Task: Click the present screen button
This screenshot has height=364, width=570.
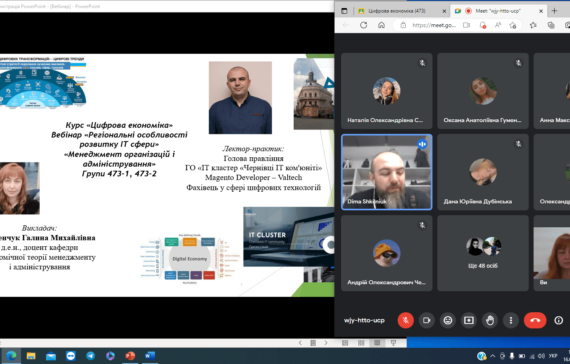Action: 469,320
